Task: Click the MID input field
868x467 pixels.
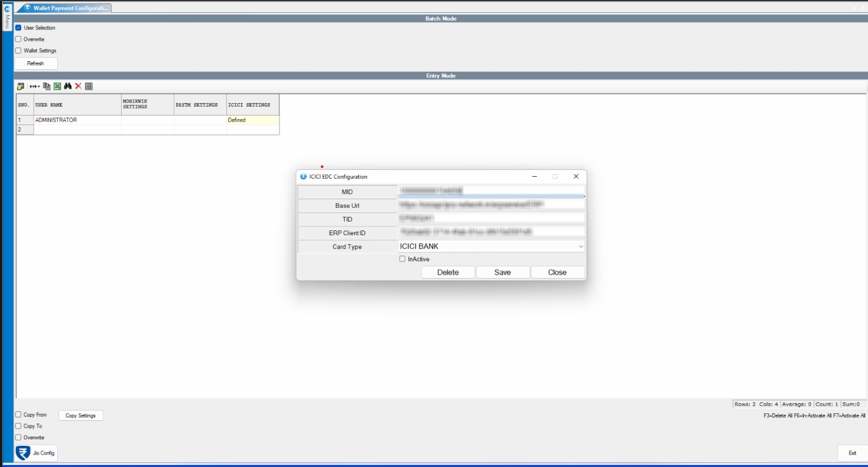Action: coord(491,191)
